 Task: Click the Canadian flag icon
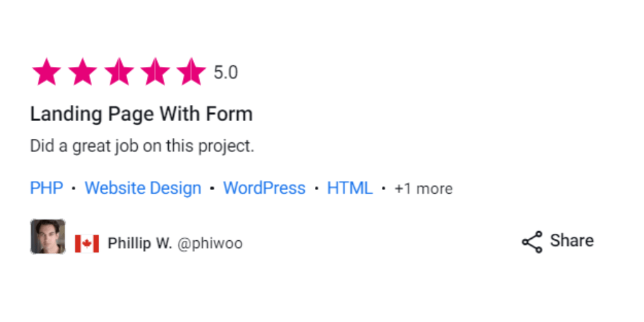click(x=87, y=243)
